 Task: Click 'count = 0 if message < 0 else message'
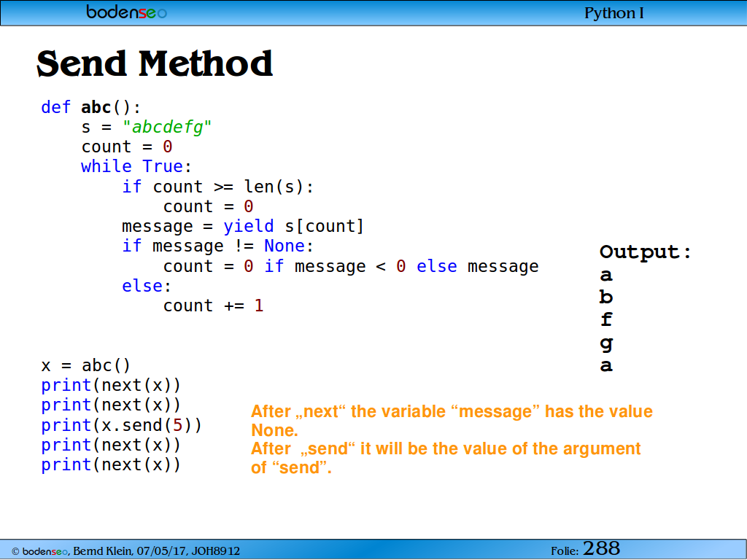coord(351,266)
